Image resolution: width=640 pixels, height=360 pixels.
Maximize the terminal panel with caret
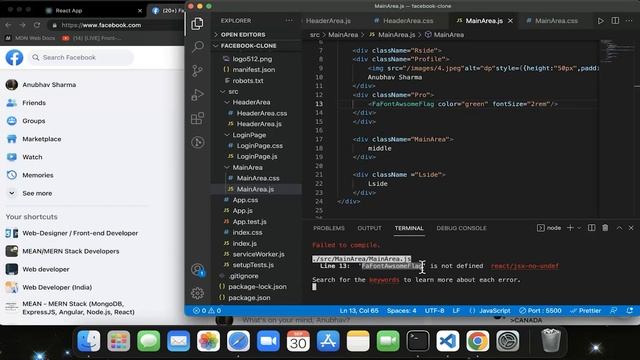click(x=619, y=228)
